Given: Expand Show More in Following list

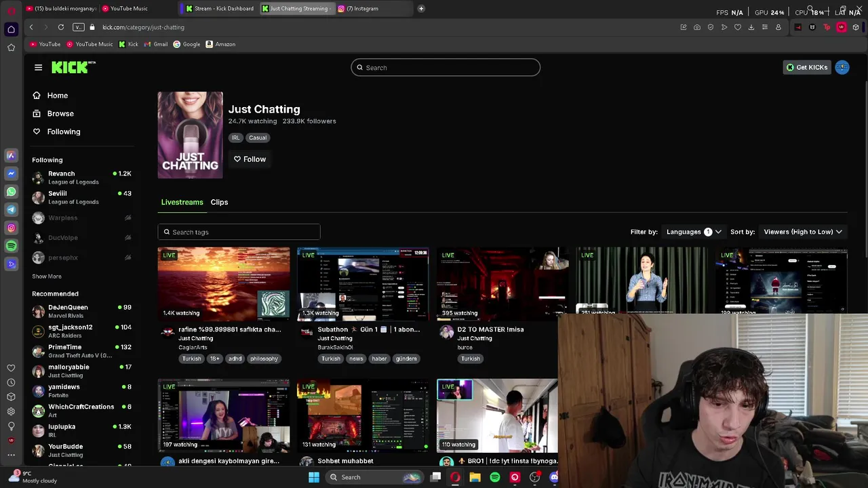Looking at the screenshot, I should (x=47, y=277).
